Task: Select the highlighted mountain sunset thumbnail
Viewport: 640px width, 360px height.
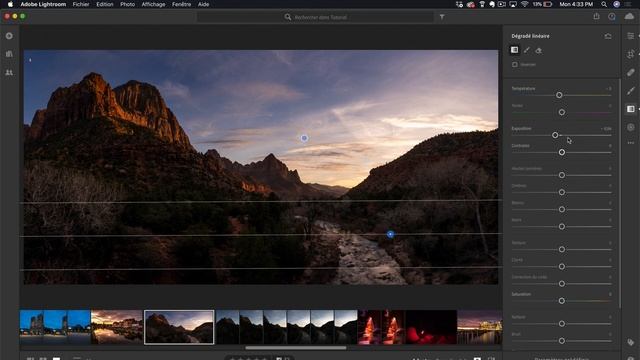Action: click(x=179, y=327)
